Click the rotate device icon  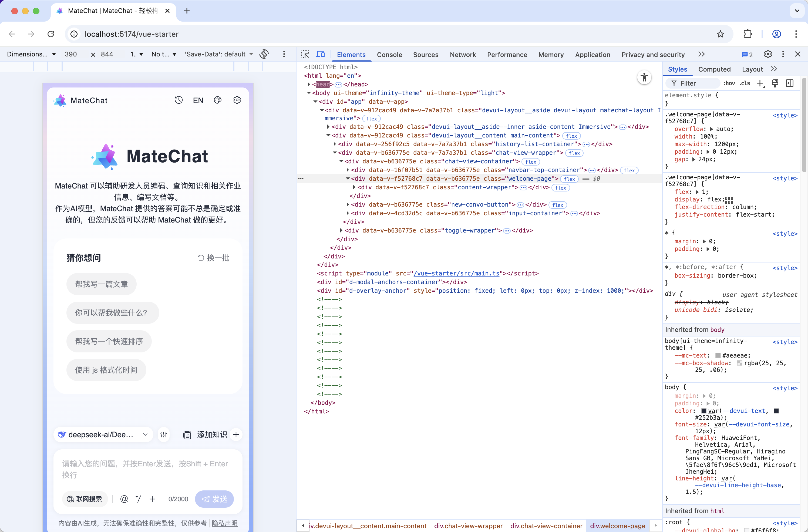tap(264, 54)
